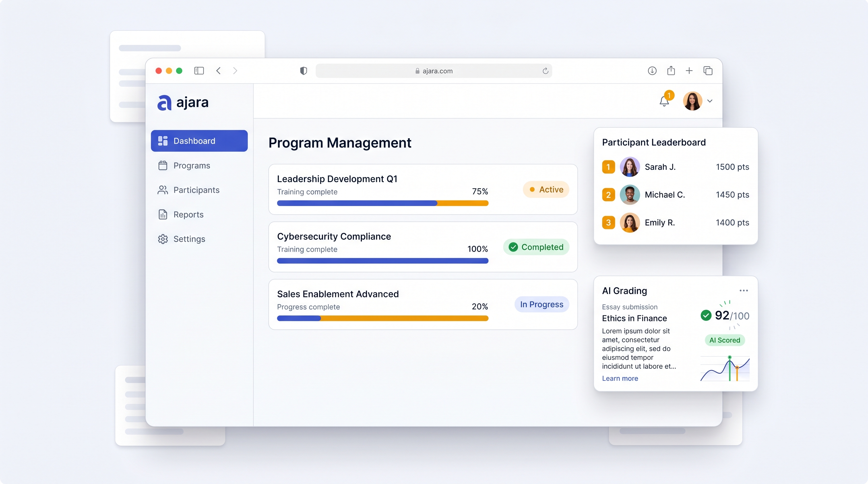Select the name Sarah J.

pyautogui.click(x=660, y=167)
